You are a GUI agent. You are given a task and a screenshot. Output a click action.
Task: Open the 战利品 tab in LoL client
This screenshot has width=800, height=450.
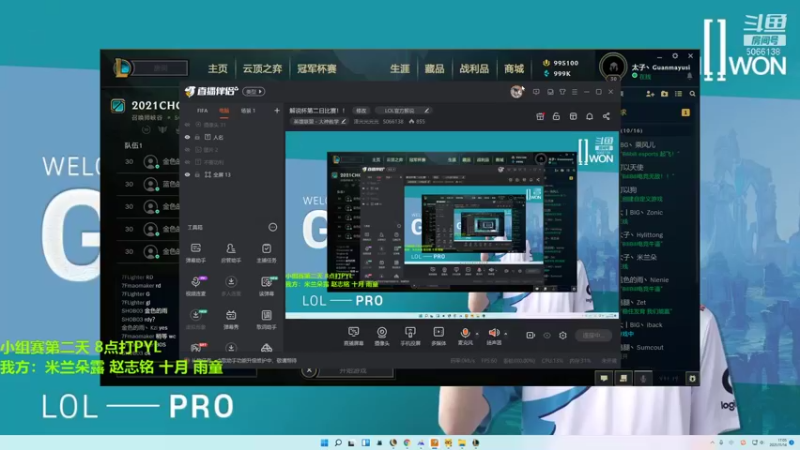click(x=474, y=68)
